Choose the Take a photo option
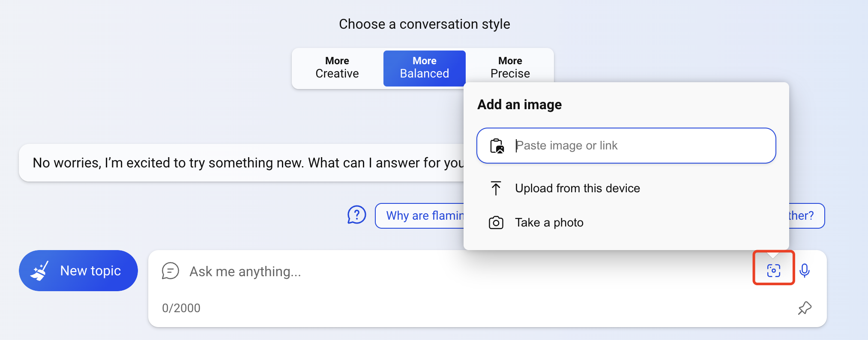868x340 pixels. [549, 223]
